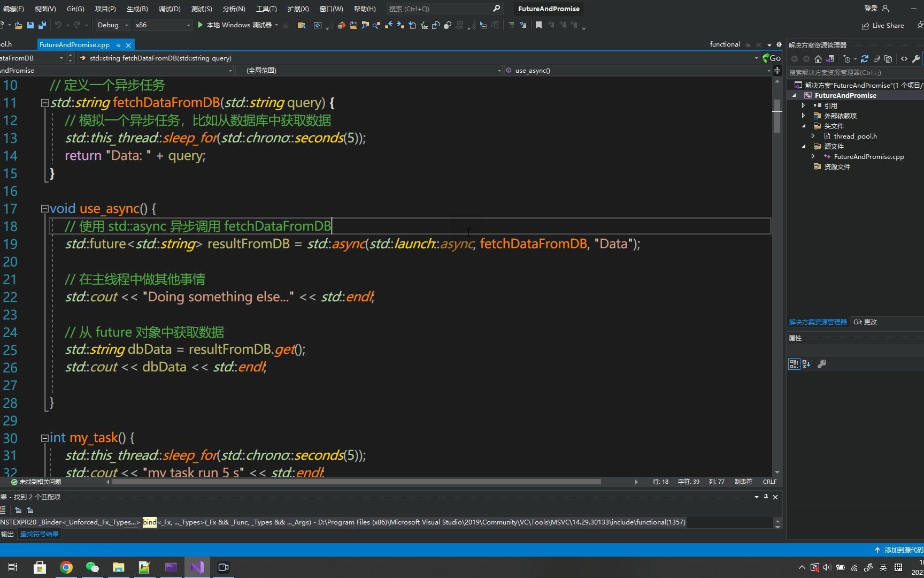The image size is (924, 578).
Task: Click 添加到源代码管理 in status bar
Action: (899, 550)
